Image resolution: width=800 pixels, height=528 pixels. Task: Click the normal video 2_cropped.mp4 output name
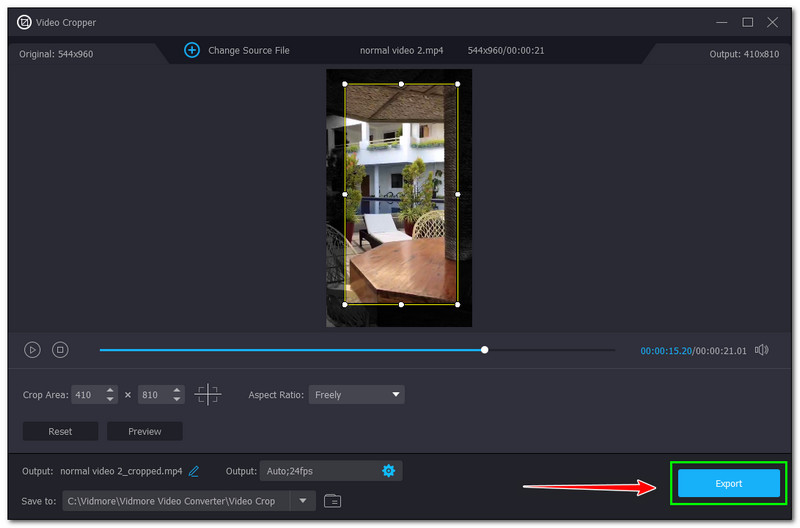click(121, 471)
